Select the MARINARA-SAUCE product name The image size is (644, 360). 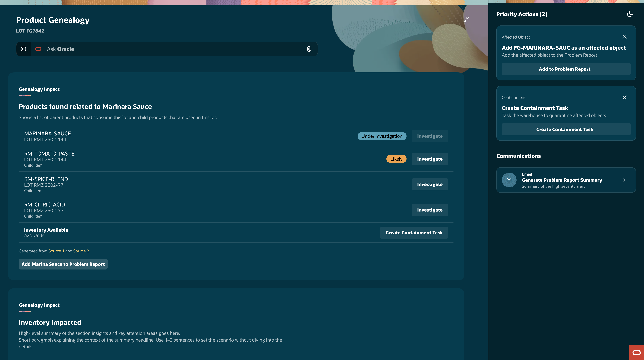point(48,133)
